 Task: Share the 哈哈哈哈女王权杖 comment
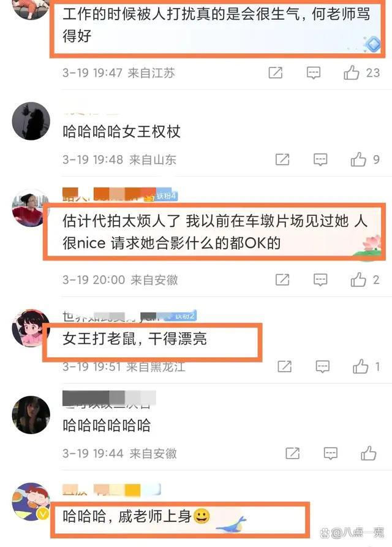[x=282, y=159]
